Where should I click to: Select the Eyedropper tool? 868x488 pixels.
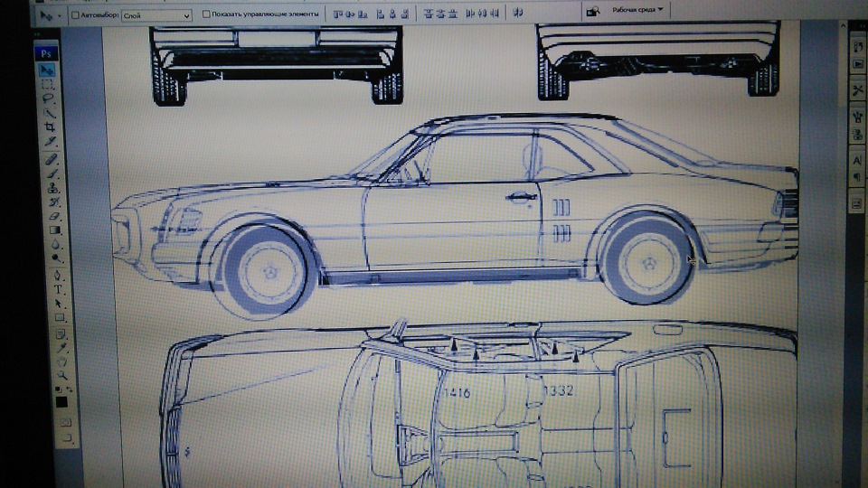click(61, 348)
